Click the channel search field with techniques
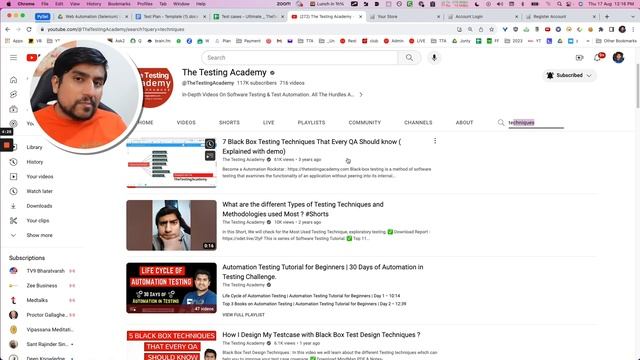640x360 pixels. tap(536, 122)
